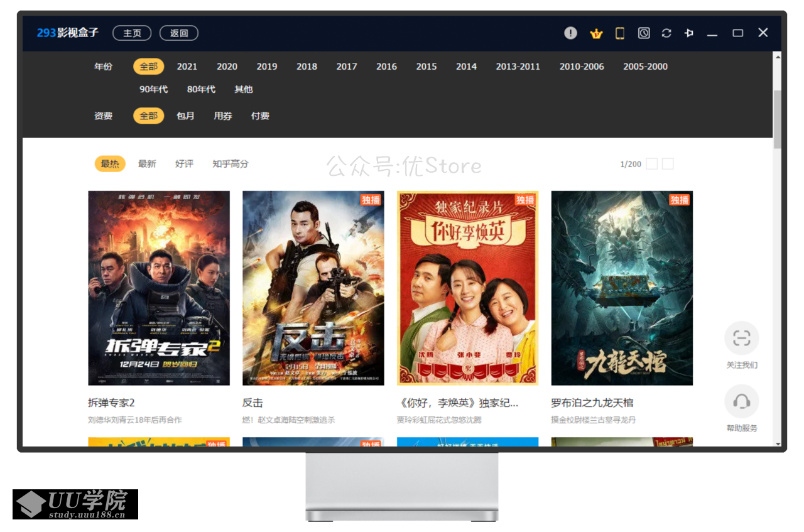The height and width of the screenshot is (532, 804).
Task: Open the 九龙天棺 movie poster
Action: pos(622,288)
